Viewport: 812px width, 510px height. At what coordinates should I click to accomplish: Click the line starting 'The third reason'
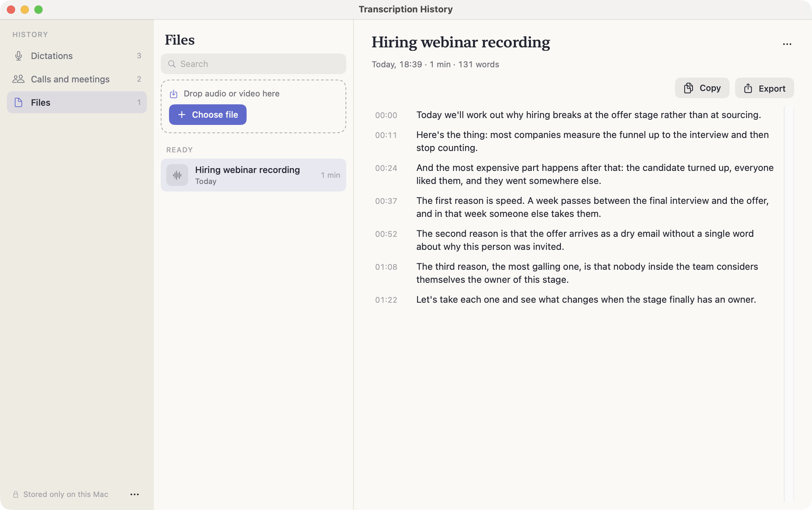click(x=587, y=273)
